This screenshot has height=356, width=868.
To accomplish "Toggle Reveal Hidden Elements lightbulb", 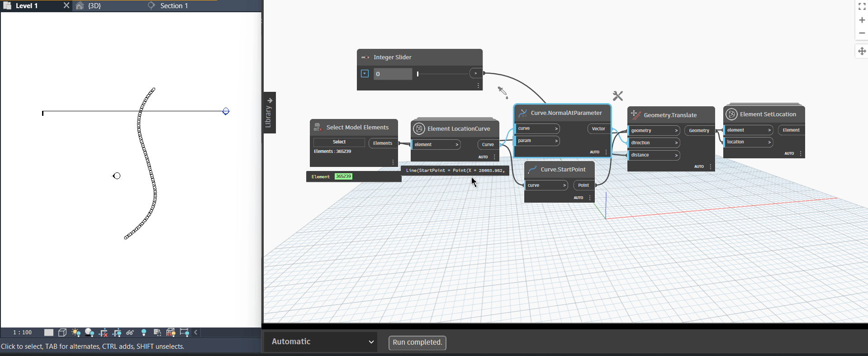I will tap(144, 332).
